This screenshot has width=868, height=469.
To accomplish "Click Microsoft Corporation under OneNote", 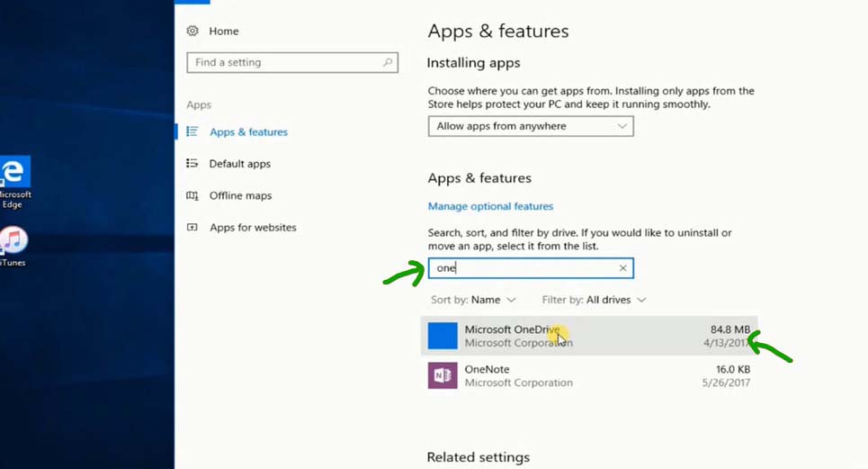I will click(x=519, y=383).
